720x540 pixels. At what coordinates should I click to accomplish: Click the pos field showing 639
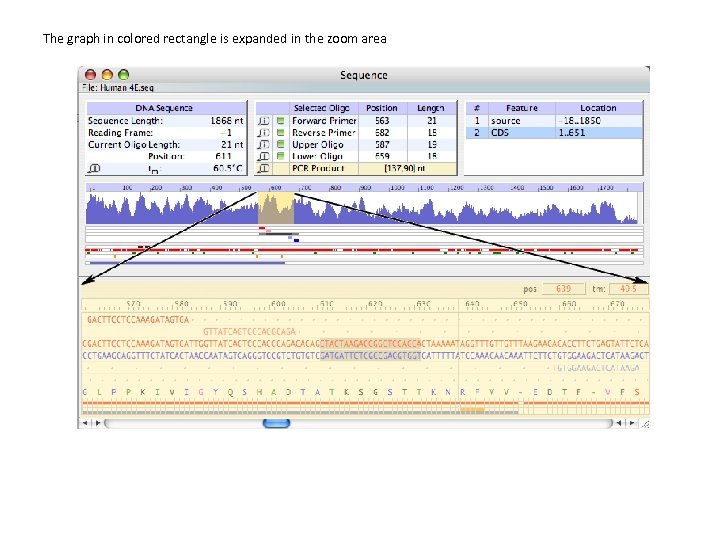click(x=563, y=289)
